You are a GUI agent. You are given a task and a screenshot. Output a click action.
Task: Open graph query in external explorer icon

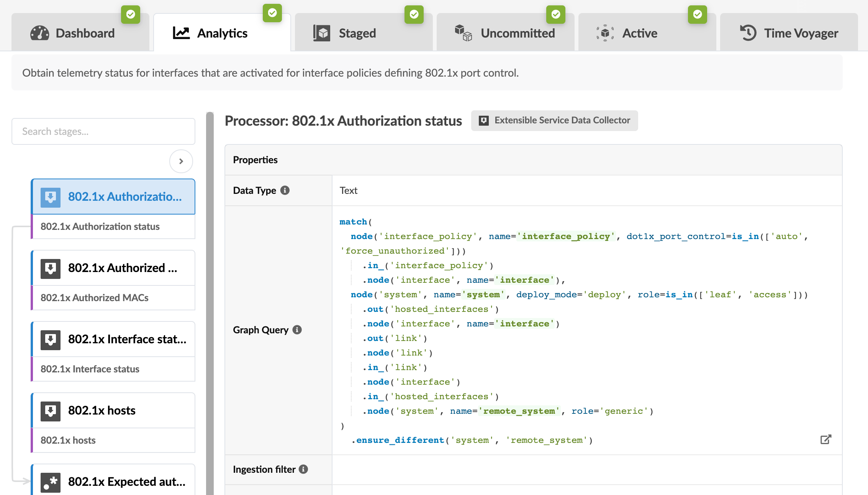click(x=825, y=439)
